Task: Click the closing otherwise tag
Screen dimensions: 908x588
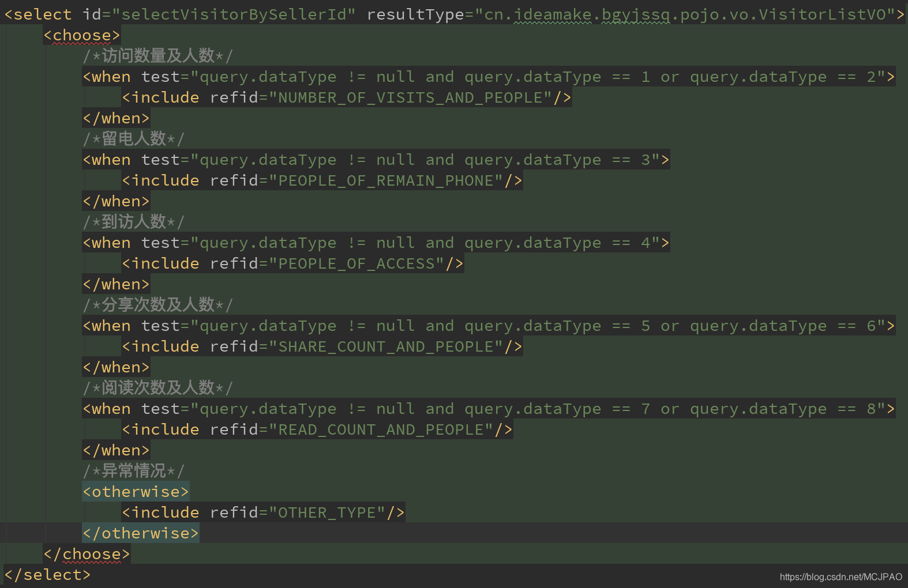Action: (141, 533)
